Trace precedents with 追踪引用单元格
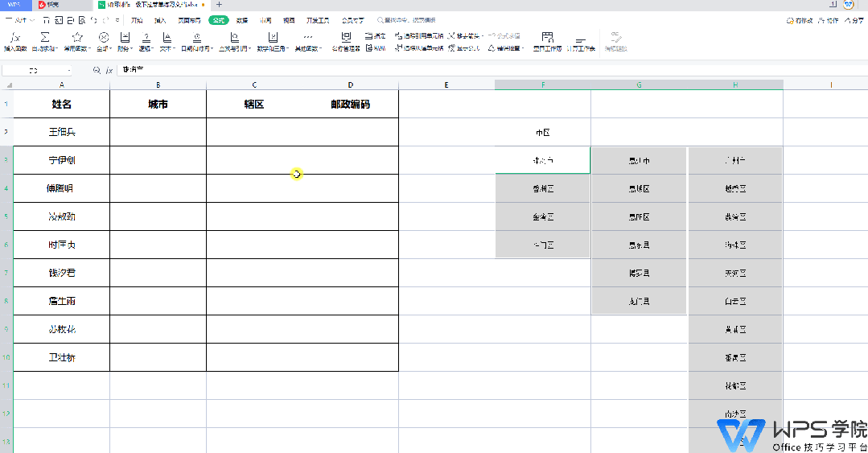The height and width of the screenshot is (453, 868). click(419, 35)
